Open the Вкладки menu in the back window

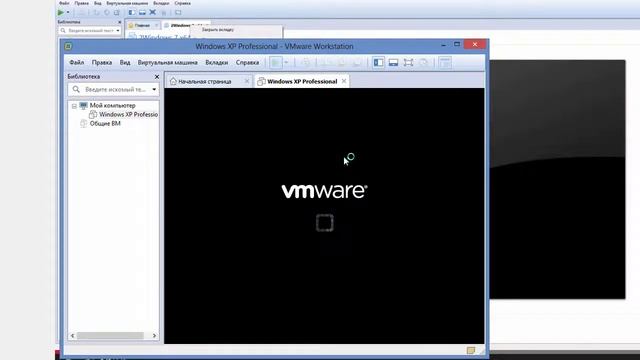(x=161, y=3)
